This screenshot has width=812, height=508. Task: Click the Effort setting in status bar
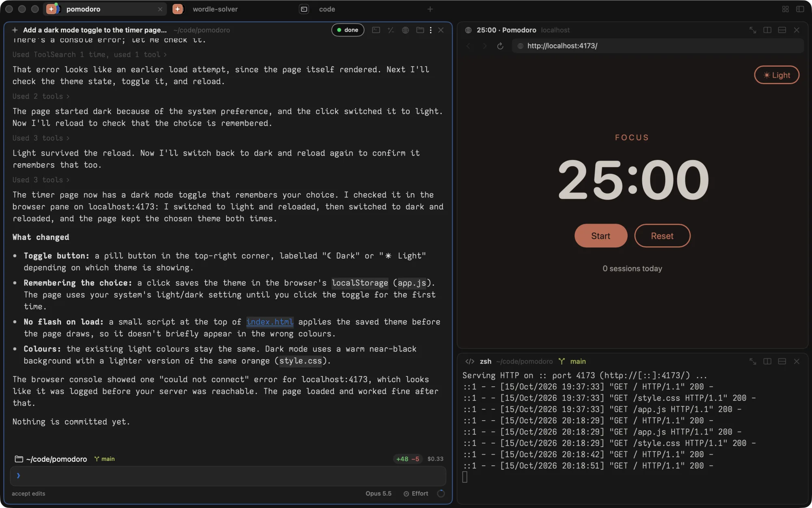pyautogui.click(x=416, y=493)
